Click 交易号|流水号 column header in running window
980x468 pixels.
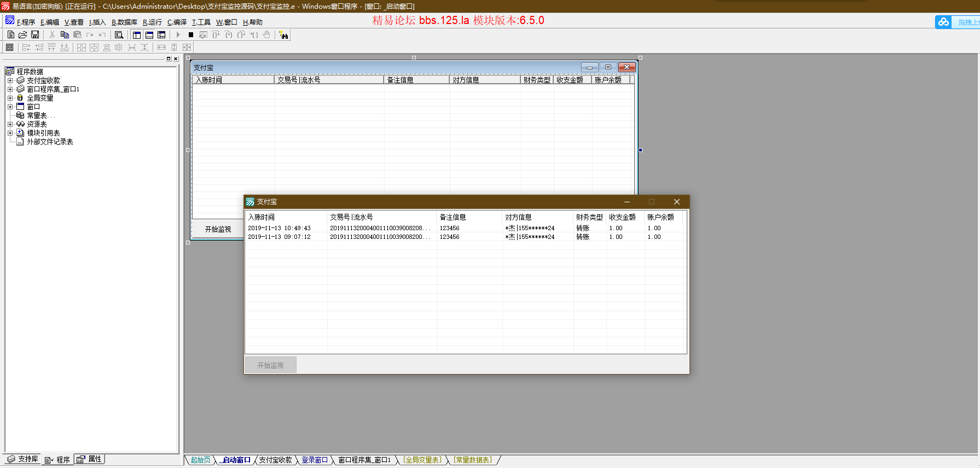381,217
